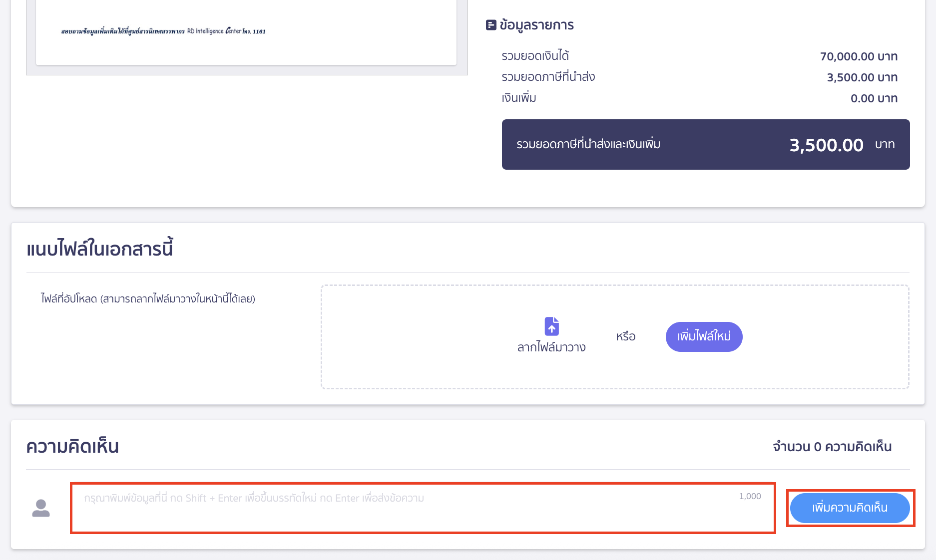Screen dimensions: 936x560
Task: Click the 0.00 บาท surcharge amount
Action: pyautogui.click(x=874, y=98)
